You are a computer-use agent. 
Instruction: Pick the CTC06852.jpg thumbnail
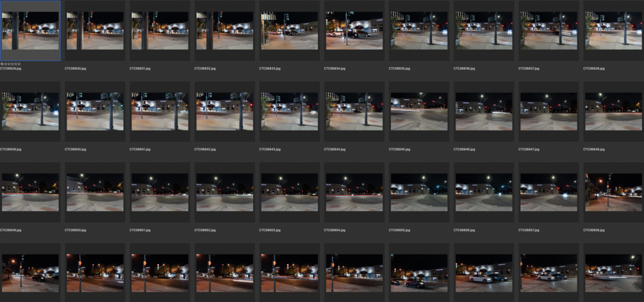click(225, 193)
